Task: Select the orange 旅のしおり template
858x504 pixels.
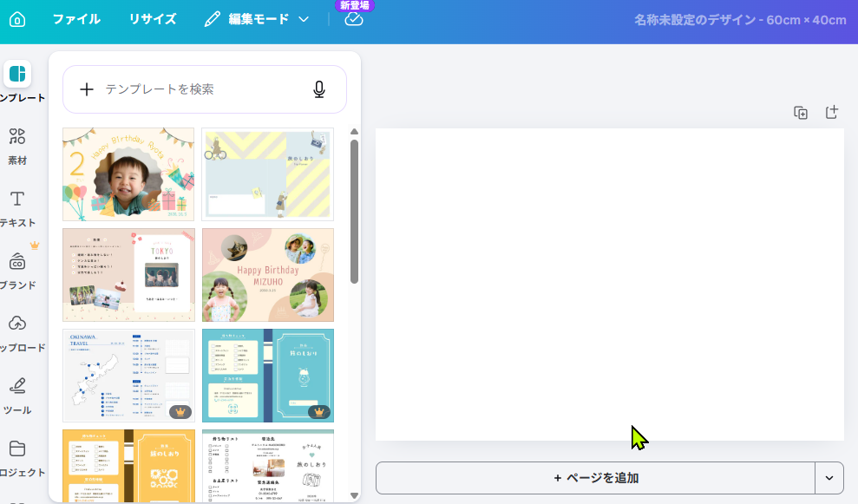Action: click(128, 466)
